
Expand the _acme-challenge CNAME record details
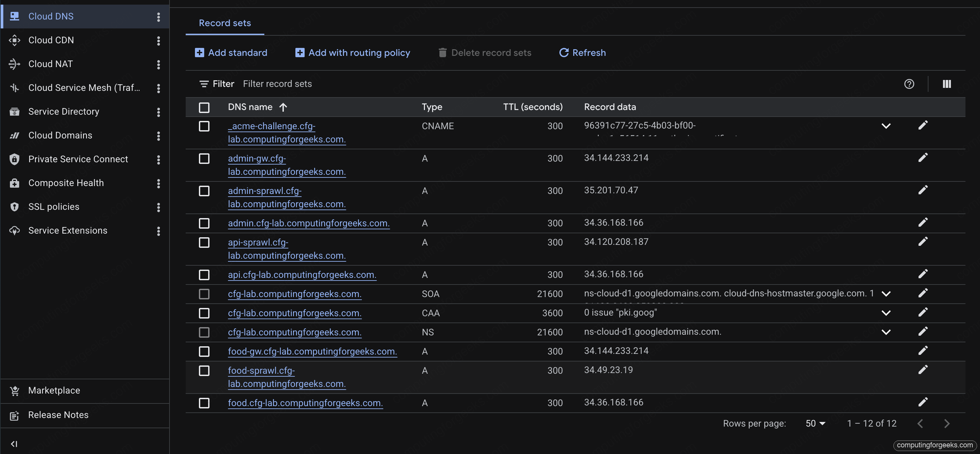(886, 126)
